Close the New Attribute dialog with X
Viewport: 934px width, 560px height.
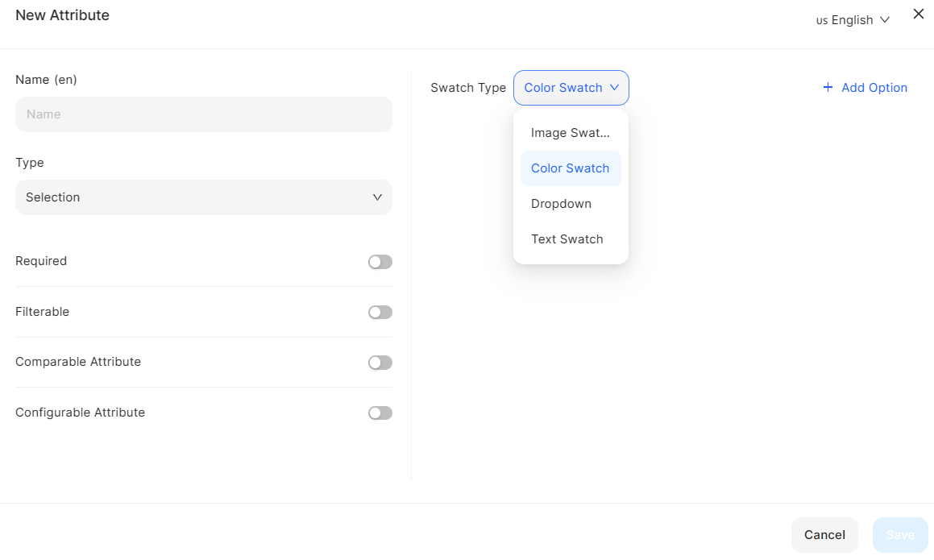pyautogui.click(x=918, y=14)
